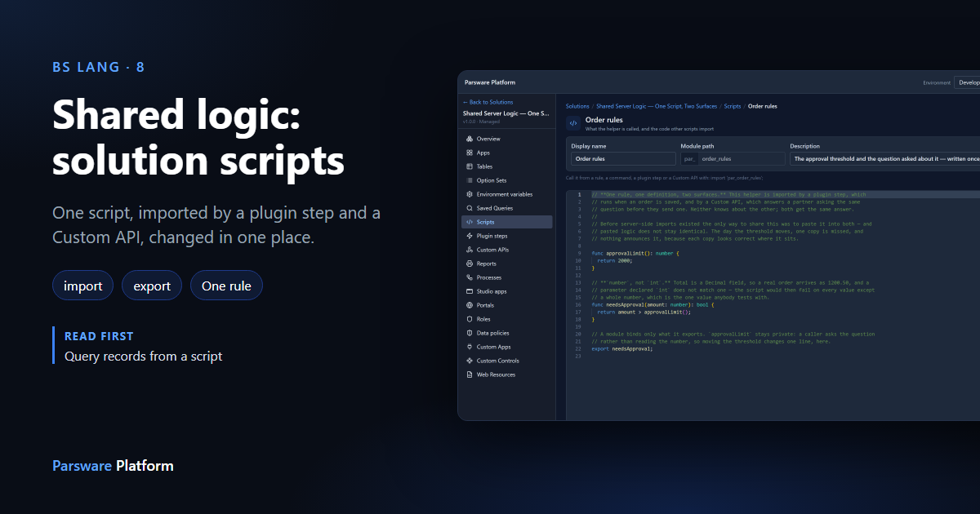Select the Plugin steps lightning icon
Image resolution: width=980 pixels, height=514 pixels.
(x=469, y=236)
